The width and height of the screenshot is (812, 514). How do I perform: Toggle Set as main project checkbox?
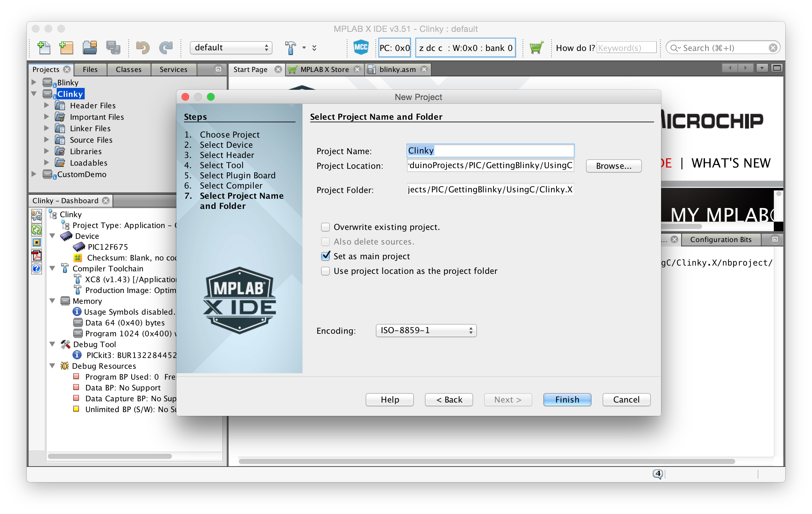click(x=326, y=256)
